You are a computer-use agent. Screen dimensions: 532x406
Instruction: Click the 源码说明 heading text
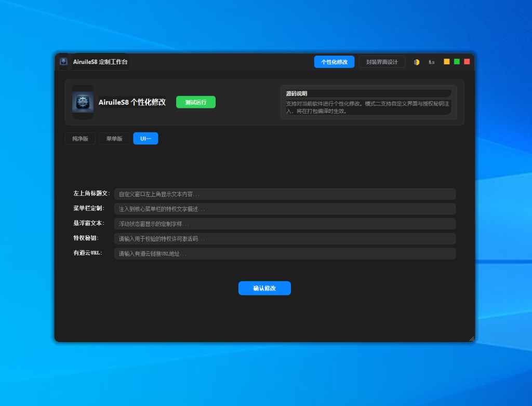click(x=297, y=93)
